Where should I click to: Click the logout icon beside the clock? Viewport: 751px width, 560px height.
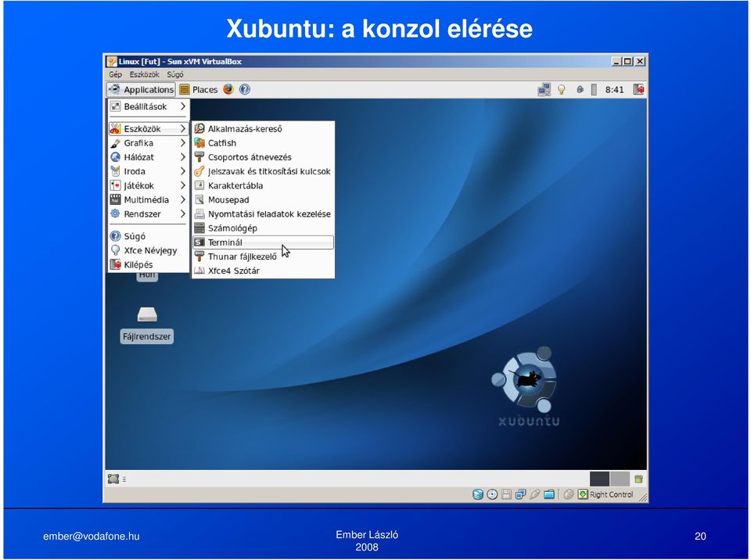638,90
